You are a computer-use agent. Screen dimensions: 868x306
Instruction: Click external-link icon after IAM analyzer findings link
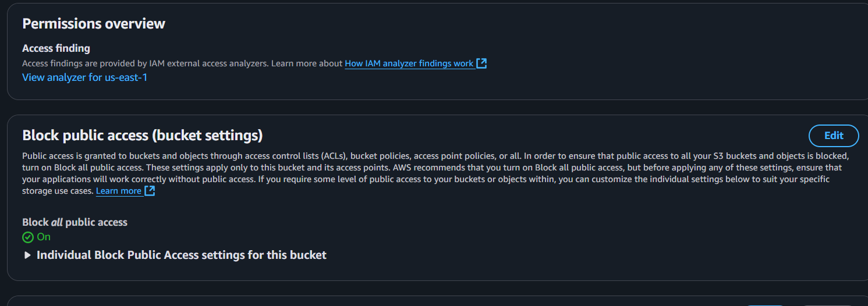(x=481, y=63)
